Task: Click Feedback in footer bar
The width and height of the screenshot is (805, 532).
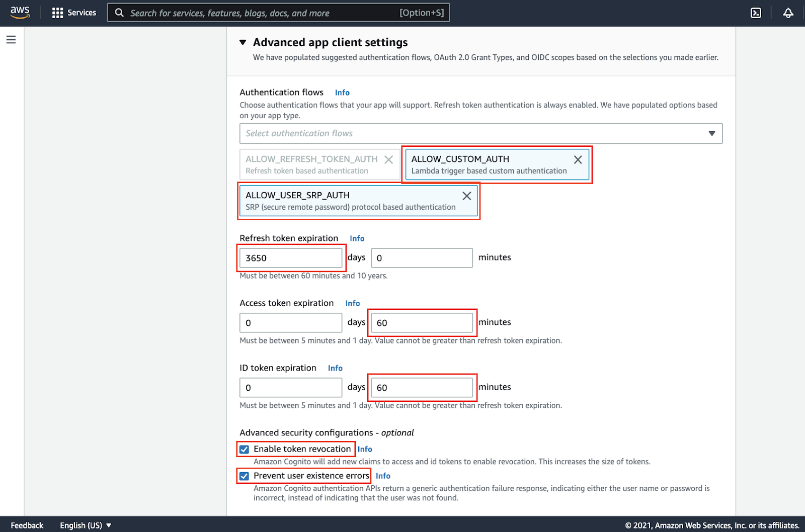Action: pyautogui.click(x=27, y=525)
